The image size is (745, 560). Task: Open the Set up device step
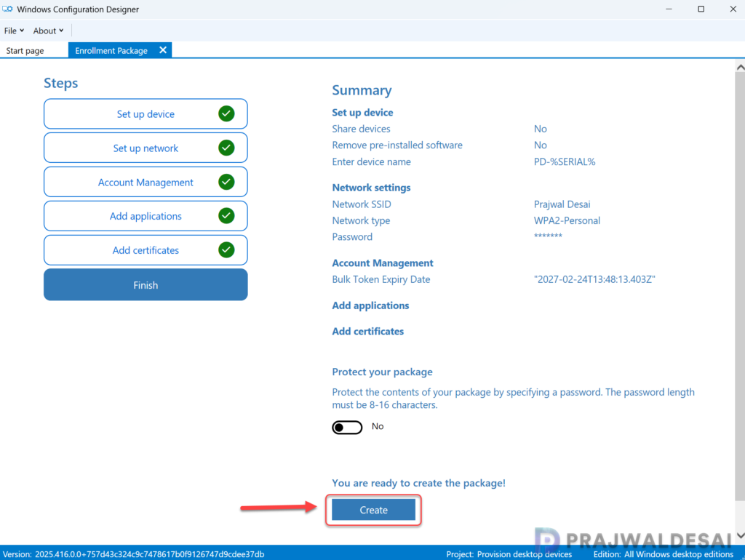pyautogui.click(x=146, y=114)
